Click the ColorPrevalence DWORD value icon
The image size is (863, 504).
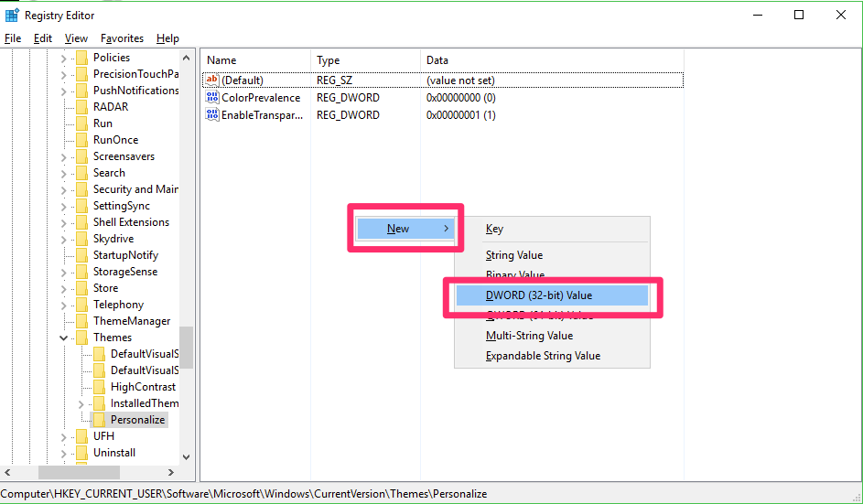(x=212, y=98)
